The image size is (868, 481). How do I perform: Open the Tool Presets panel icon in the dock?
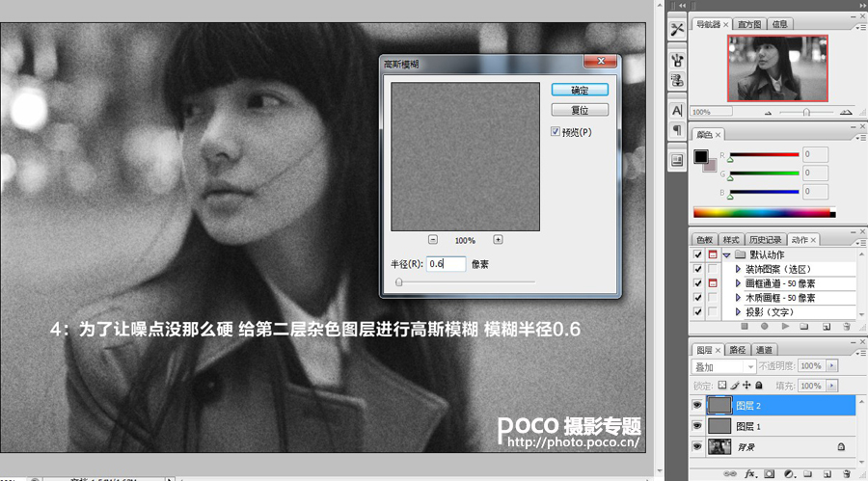677,29
